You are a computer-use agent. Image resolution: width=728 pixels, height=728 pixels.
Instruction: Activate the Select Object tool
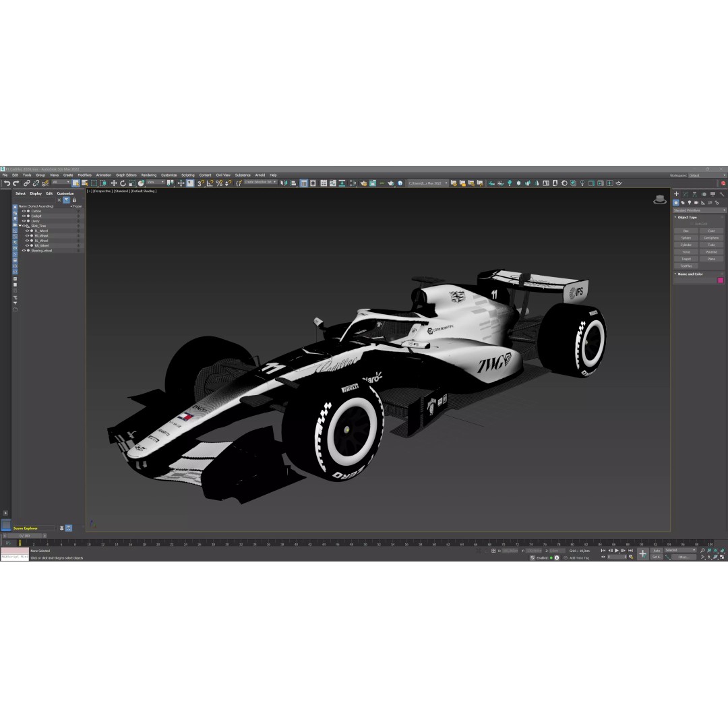(x=75, y=183)
